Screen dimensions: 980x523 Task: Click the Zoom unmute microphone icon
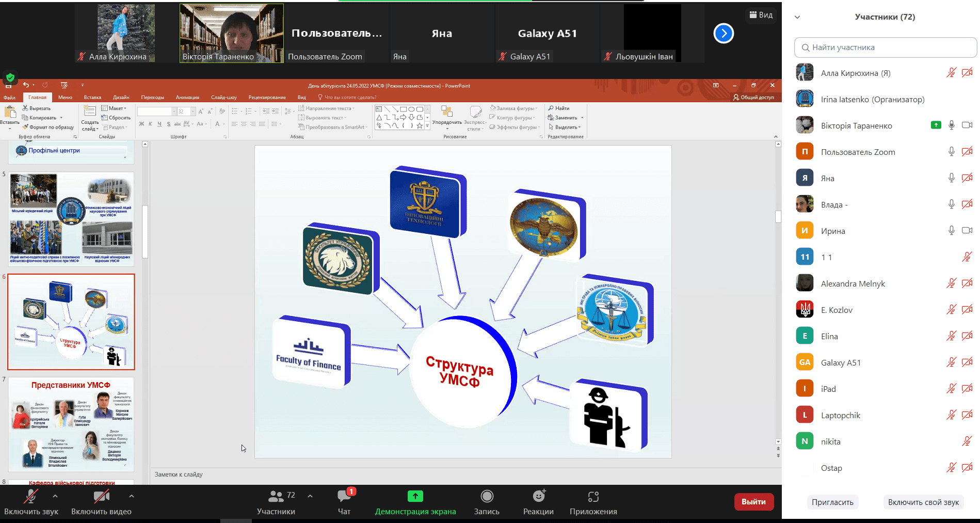point(31,497)
